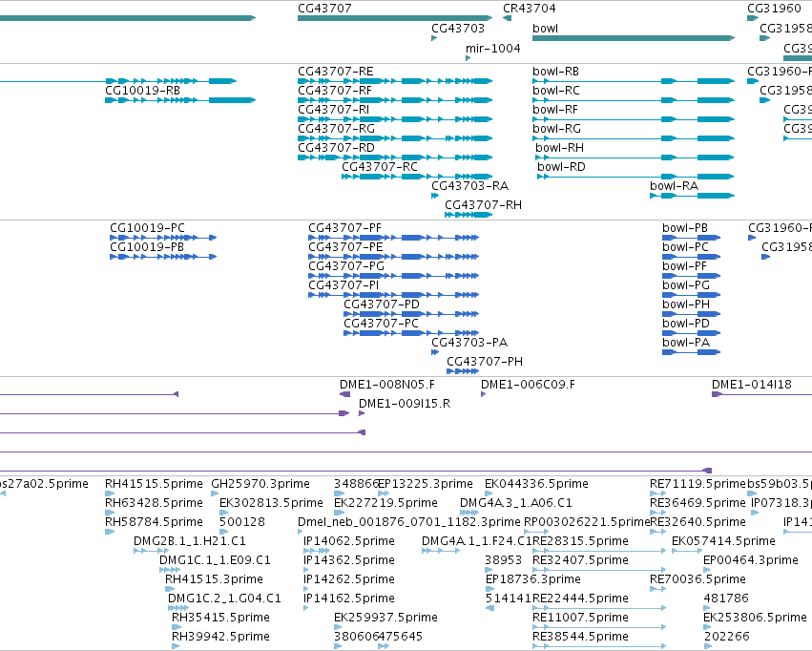Click the EK057414.5prime EST label
Screen dimensions: 812x651
723,542
